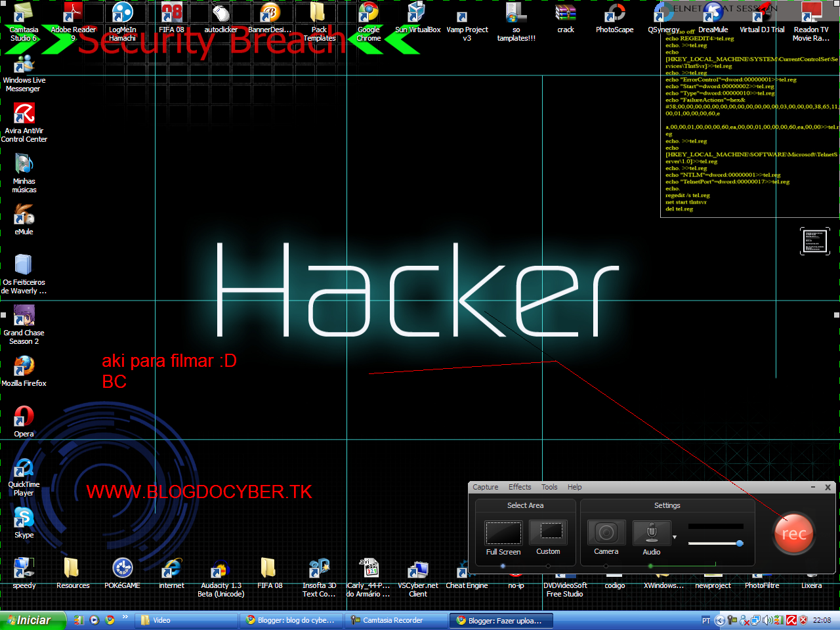Viewport: 840px width, 630px height.
Task: Launch POKéGAME desktop icon
Action: click(x=122, y=573)
